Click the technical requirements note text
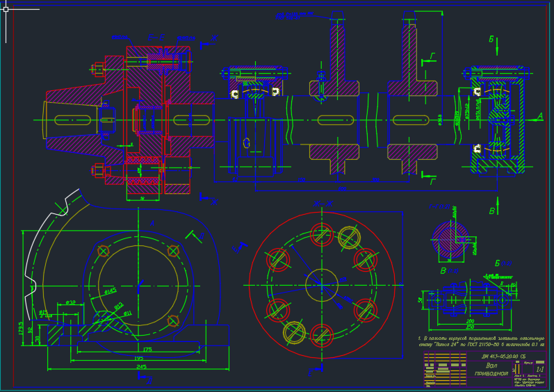This screenshot has height=392, width=554. pyautogui.click(x=481, y=341)
